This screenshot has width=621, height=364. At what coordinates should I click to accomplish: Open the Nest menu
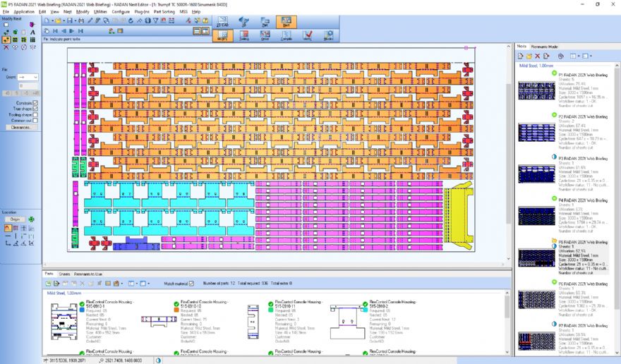[x=68, y=12]
